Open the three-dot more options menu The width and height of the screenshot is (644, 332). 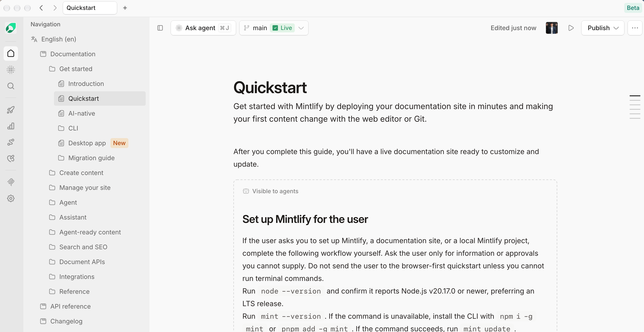click(635, 28)
